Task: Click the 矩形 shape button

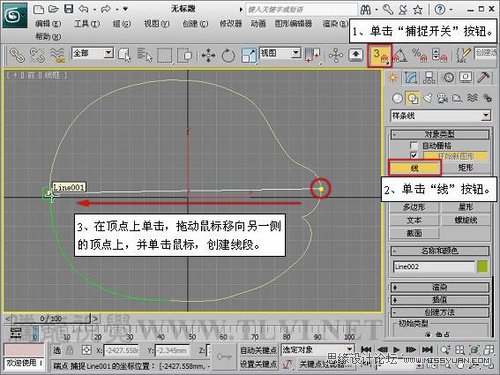Action: pos(466,167)
